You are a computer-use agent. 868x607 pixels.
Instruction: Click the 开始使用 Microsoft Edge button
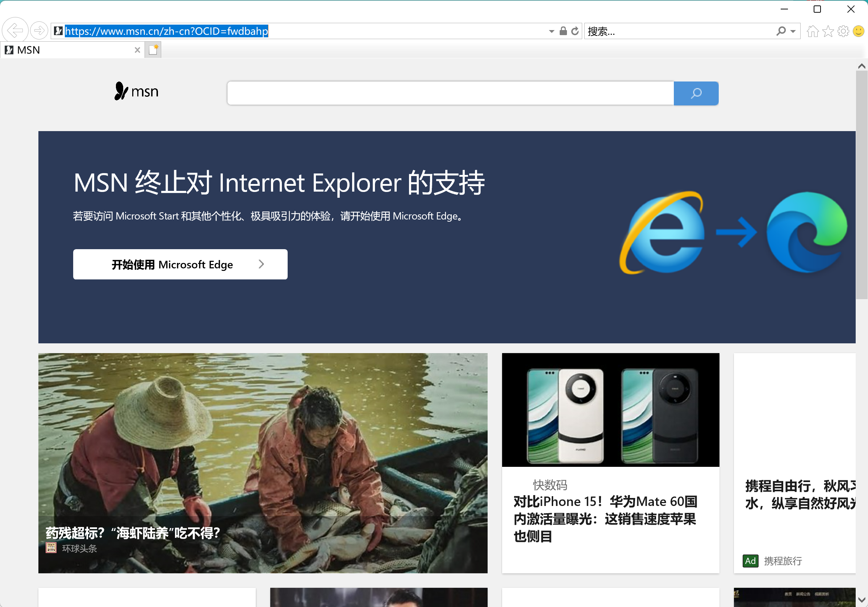pyautogui.click(x=180, y=264)
